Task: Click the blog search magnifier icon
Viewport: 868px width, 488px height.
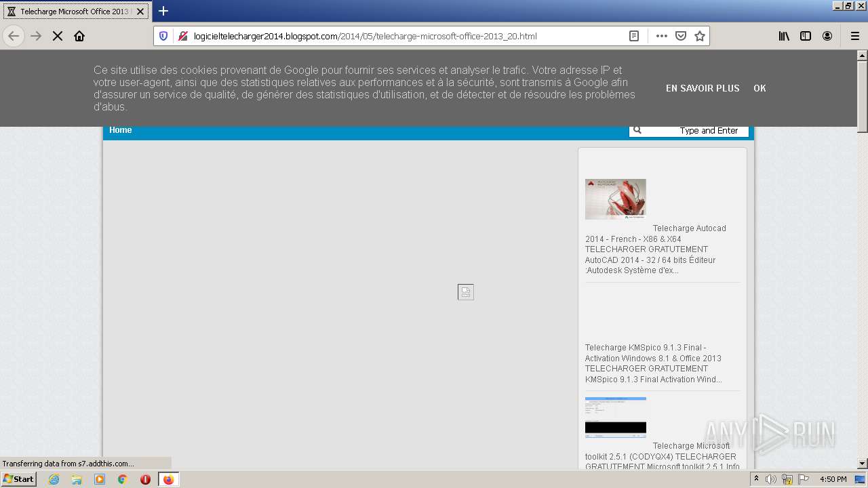Action: [x=637, y=130]
